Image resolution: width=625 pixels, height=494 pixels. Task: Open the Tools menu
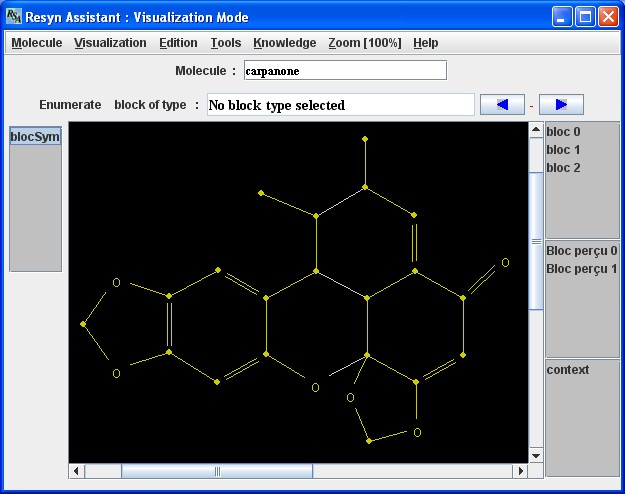pos(226,43)
